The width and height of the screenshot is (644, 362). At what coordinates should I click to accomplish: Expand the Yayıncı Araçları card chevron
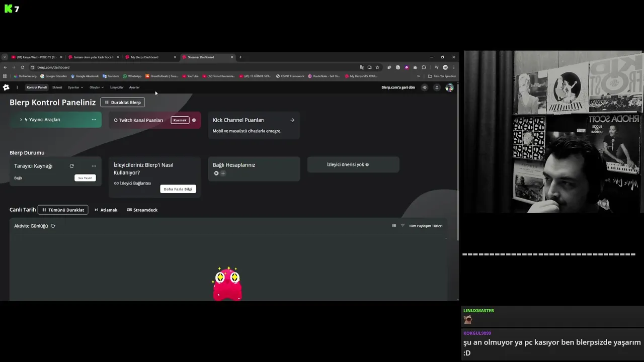point(21,120)
